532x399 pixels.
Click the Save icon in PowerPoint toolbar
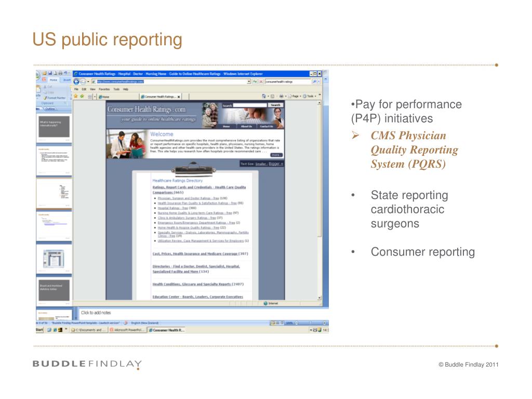pos(50,73)
